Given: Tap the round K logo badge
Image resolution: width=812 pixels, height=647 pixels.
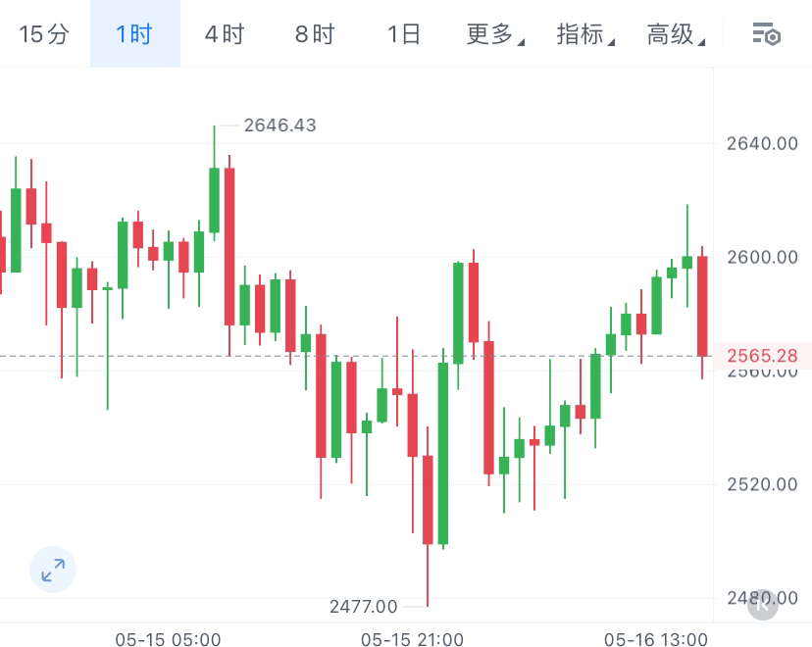Looking at the screenshot, I should (763, 605).
